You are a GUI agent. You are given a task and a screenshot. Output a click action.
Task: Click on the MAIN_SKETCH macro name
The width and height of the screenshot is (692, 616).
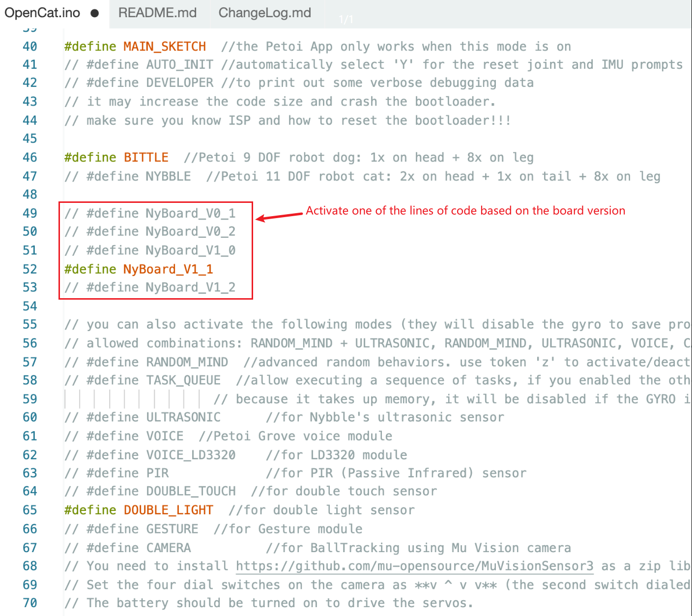click(x=165, y=47)
